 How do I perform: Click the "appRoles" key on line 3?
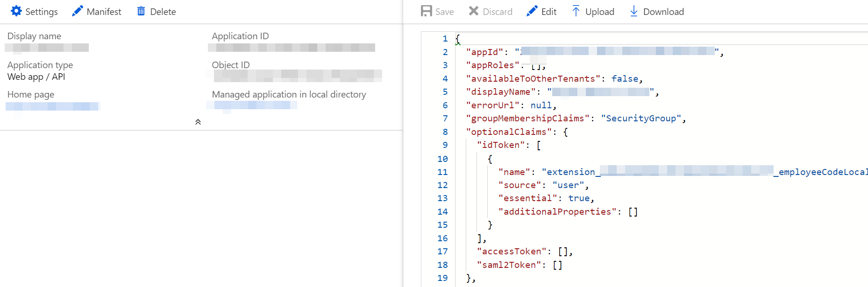493,65
